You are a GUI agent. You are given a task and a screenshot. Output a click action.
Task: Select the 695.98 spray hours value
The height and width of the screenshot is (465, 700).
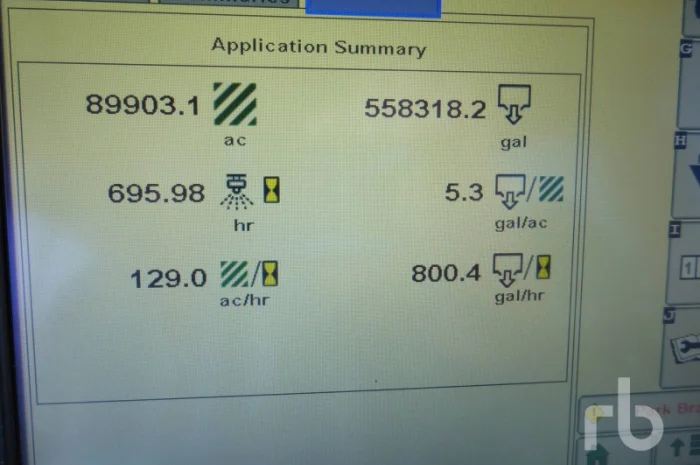(x=156, y=192)
